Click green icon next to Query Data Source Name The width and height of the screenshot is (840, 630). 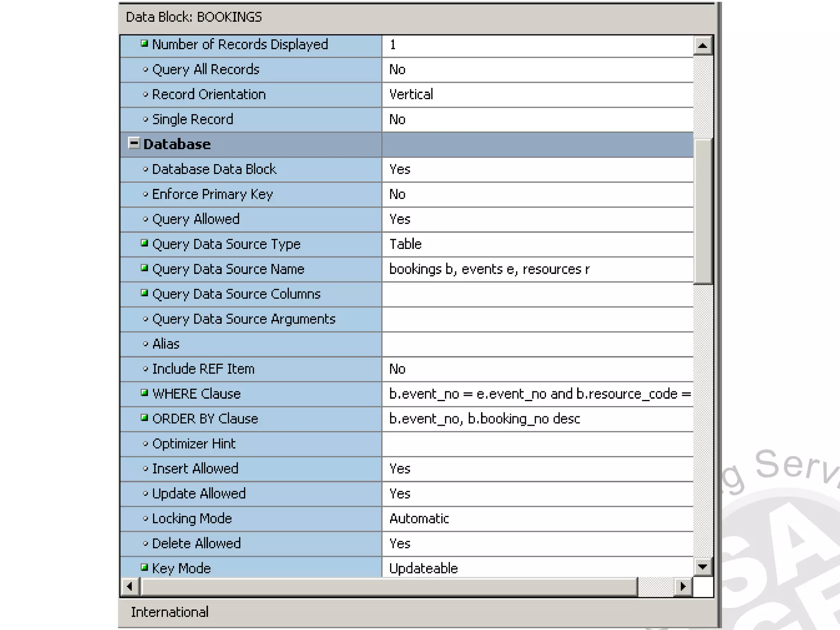(144, 268)
